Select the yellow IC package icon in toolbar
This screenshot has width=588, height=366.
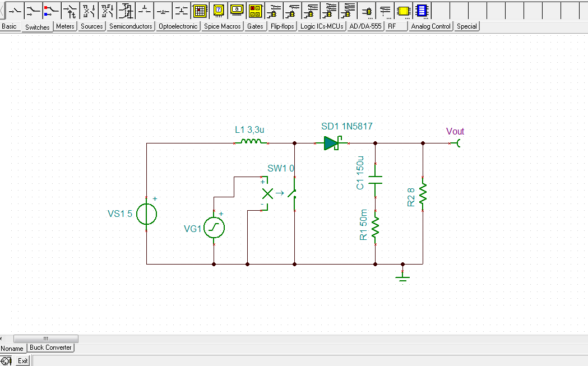pos(404,10)
